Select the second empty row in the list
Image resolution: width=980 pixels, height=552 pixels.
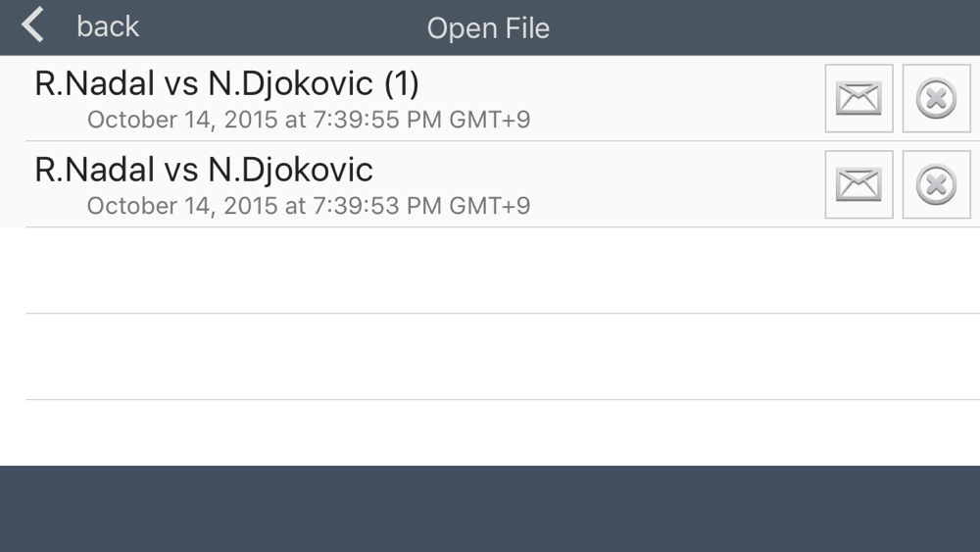coord(490,357)
